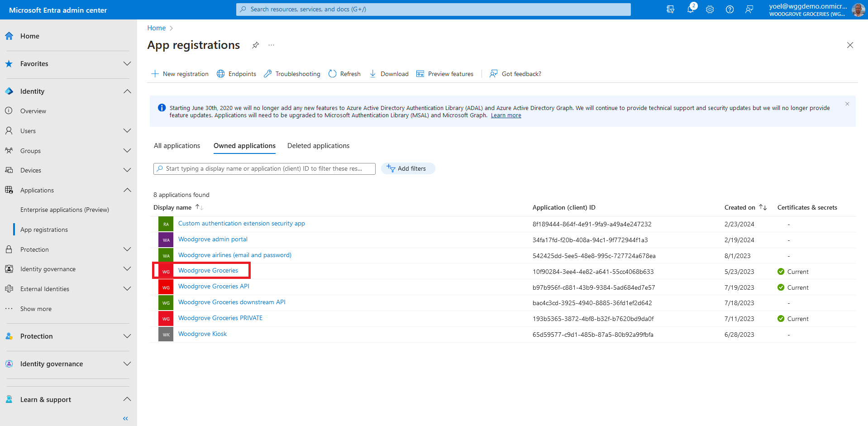Expand the Devices sidebar section
The height and width of the screenshot is (426, 868).
[x=127, y=170]
